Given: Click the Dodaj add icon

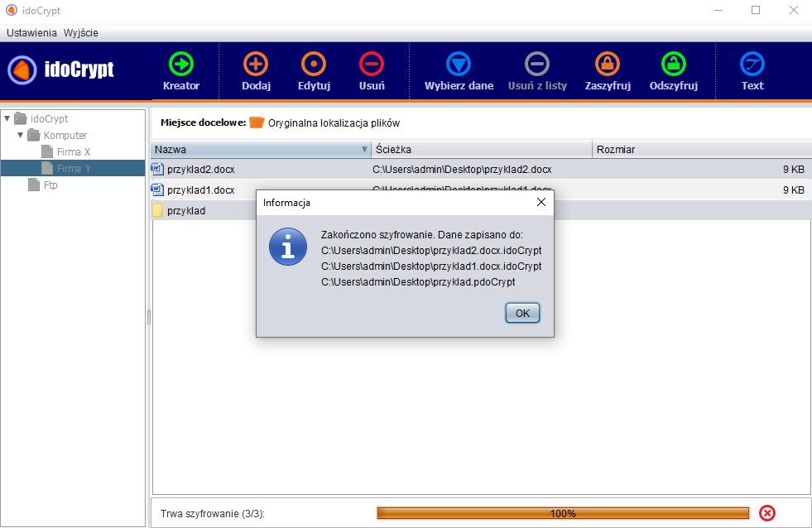Looking at the screenshot, I should click(256, 65).
